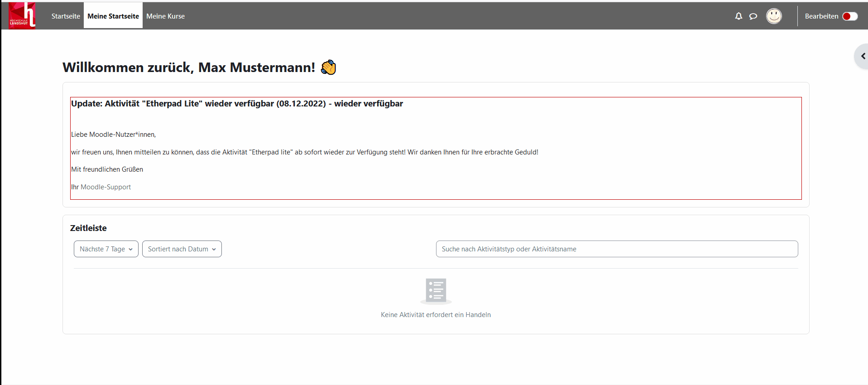Click the waving hand emoji

pos(328,67)
